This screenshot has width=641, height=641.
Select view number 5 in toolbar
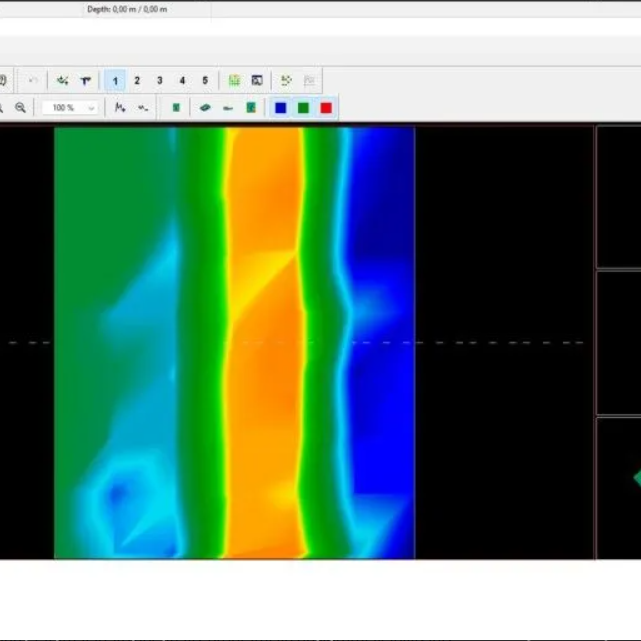[x=205, y=81]
